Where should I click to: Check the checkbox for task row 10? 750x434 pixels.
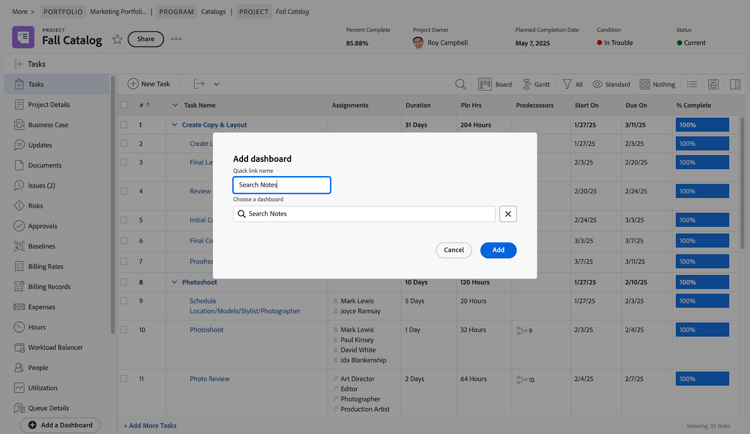click(x=124, y=330)
